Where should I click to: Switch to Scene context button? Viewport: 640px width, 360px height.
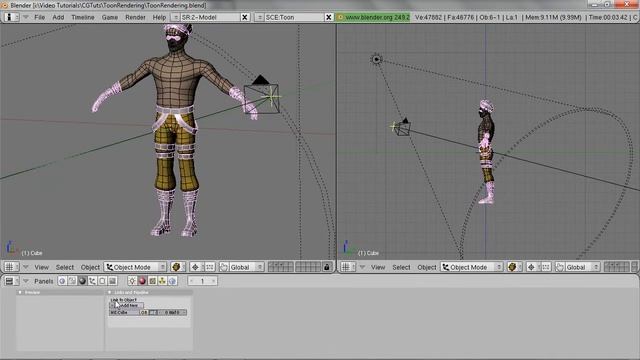(113, 281)
